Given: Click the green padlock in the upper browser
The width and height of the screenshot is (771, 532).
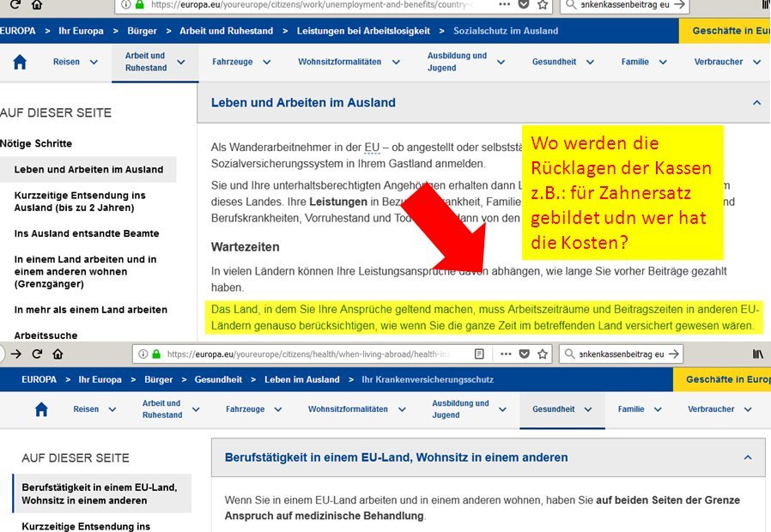Looking at the screenshot, I should point(140,4).
